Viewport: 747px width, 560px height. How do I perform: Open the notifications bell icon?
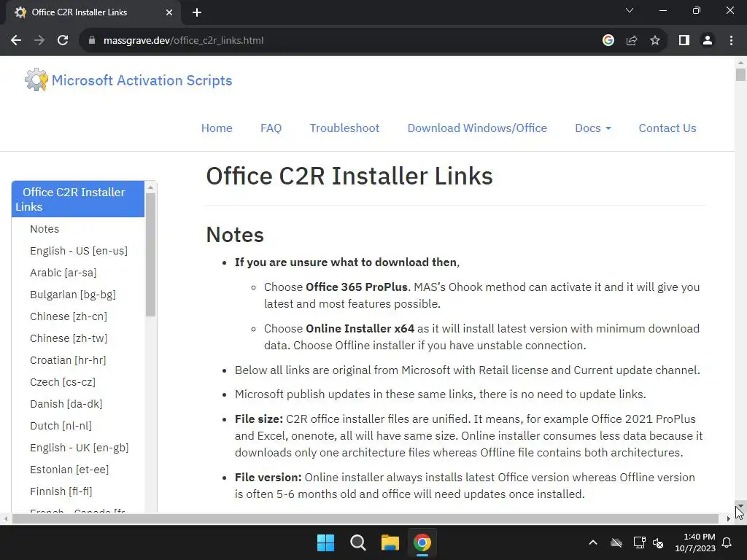(x=727, y=542)
